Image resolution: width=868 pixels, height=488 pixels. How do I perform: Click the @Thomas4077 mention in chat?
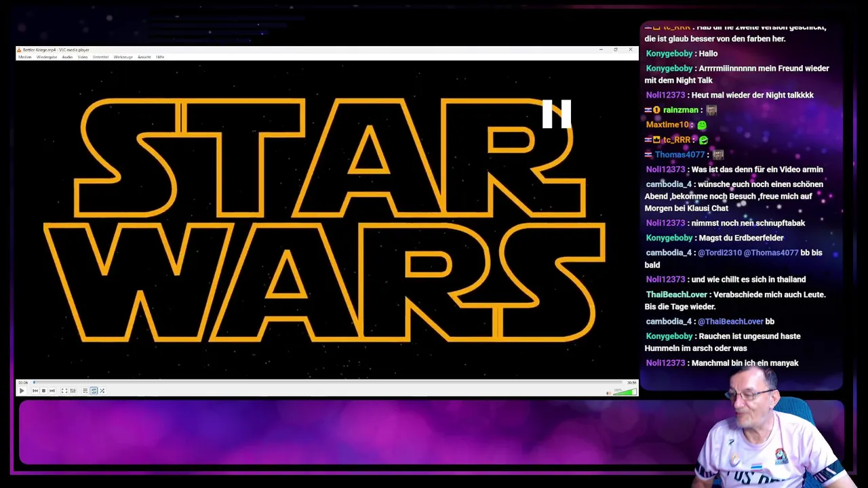771,253
